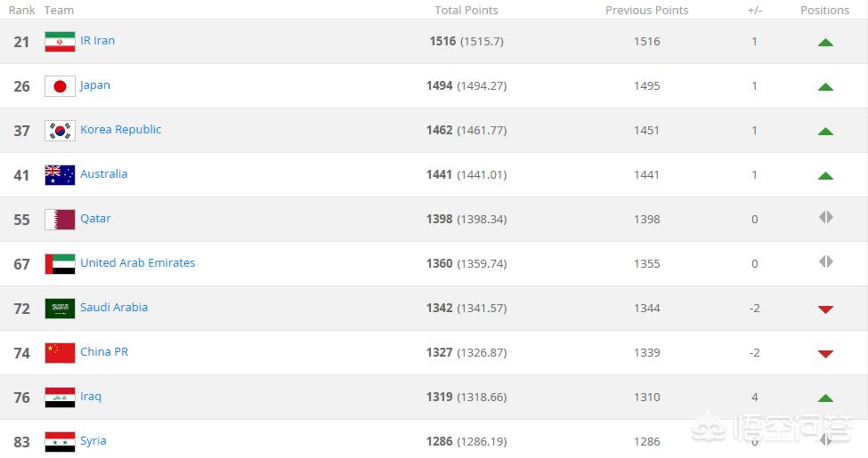
Task: Click the IR Iran flag icon
Action: [60, 42]
